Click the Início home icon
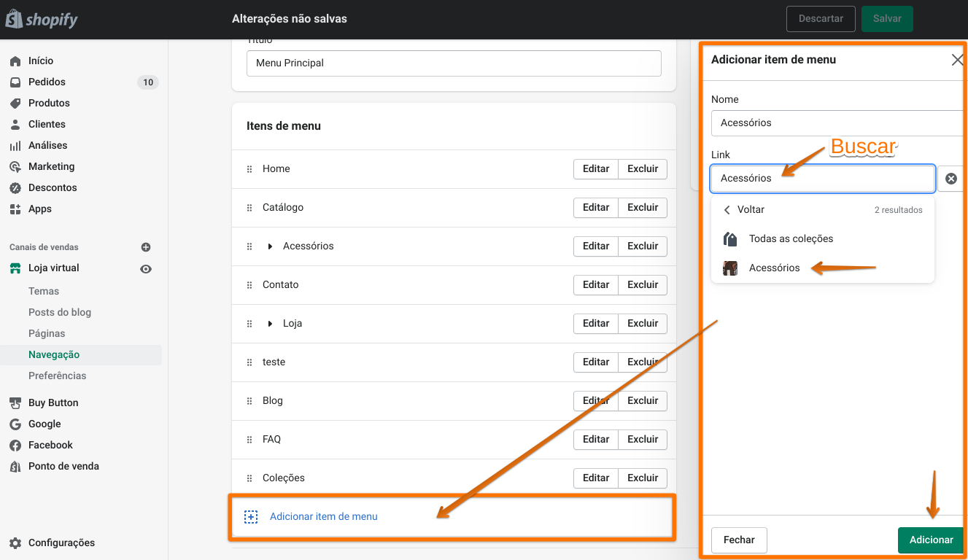 15,61
